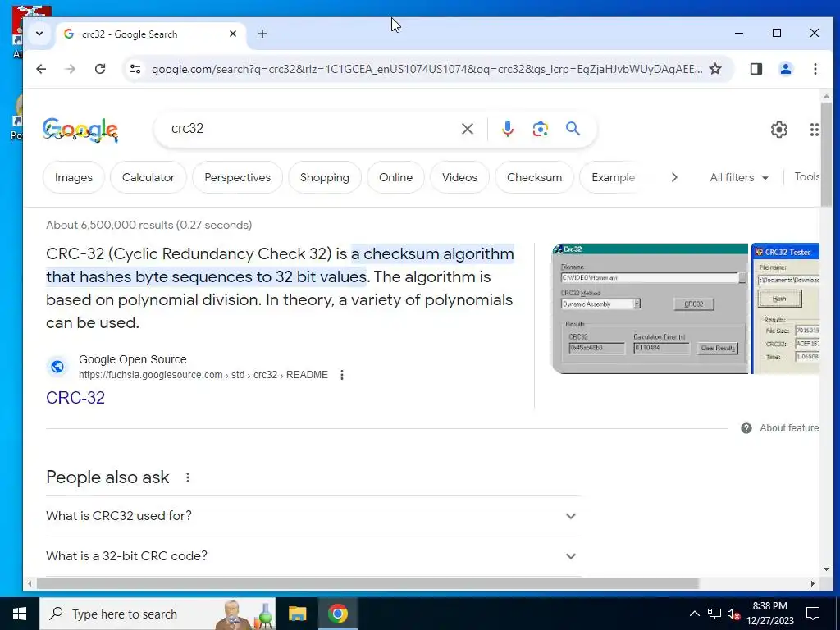Click the Chrome forward arrow
The height and width of the screenshot is (630, 840).
point(71,69)
